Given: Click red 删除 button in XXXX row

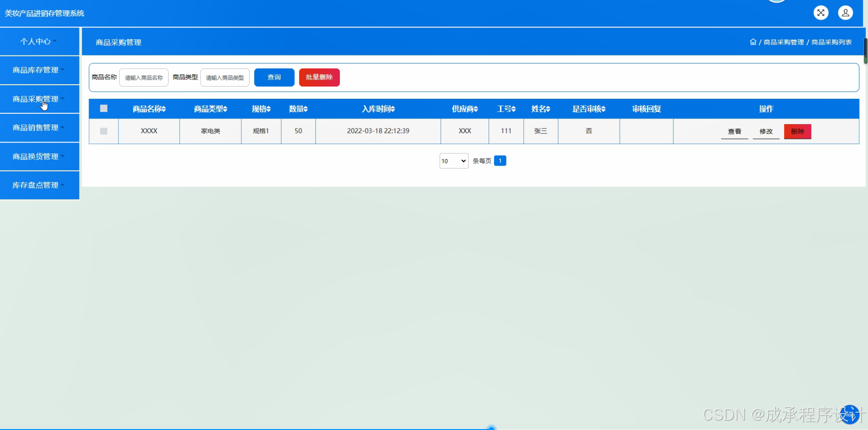Looking at the screenshot, I should pyautogui.click(x=797, y=132).
